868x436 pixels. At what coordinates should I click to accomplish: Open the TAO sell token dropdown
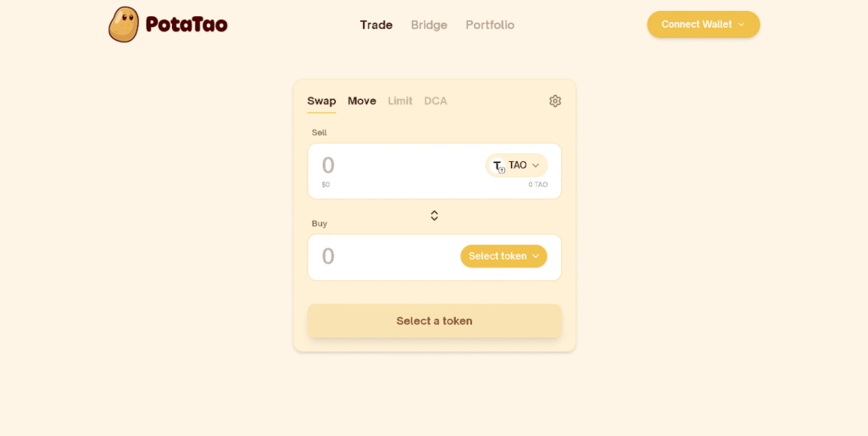[x=516, y=165]
